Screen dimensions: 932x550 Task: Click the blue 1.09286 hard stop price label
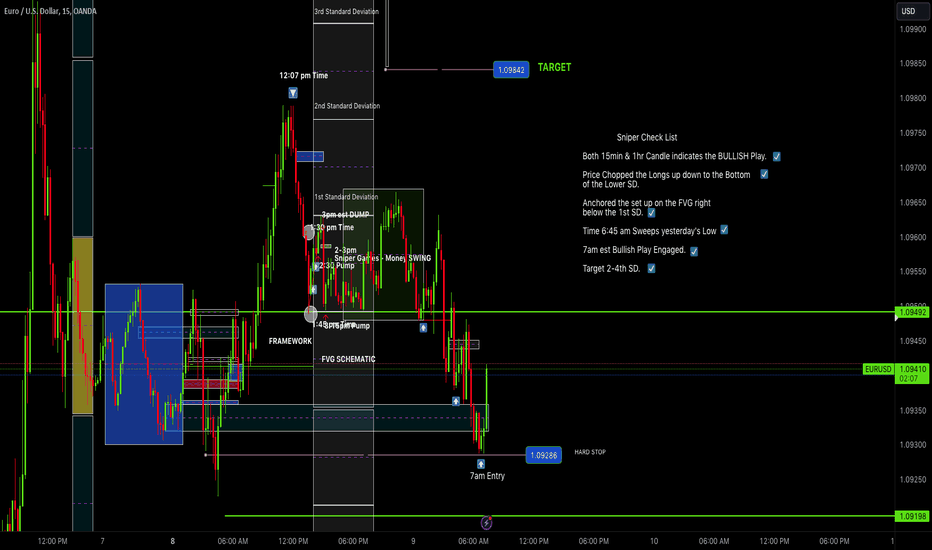coord(544,455)
